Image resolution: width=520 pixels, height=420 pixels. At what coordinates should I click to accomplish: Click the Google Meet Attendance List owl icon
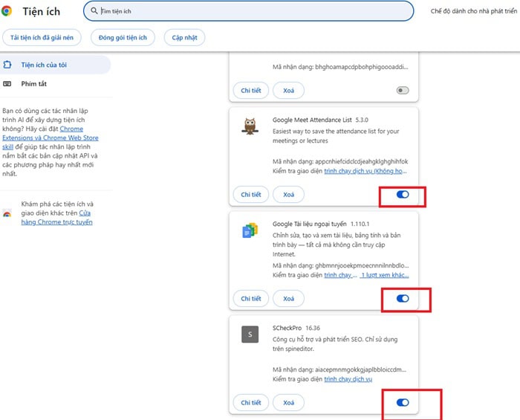[x=250, y=126]
